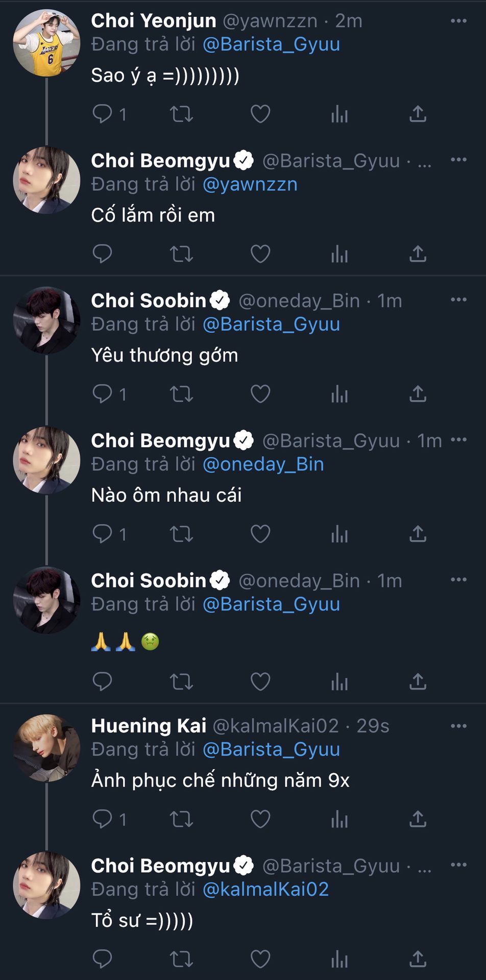Open Choi Yeonjun's profile picture
This screenshot has height=980, width=486.
(46, 43)
